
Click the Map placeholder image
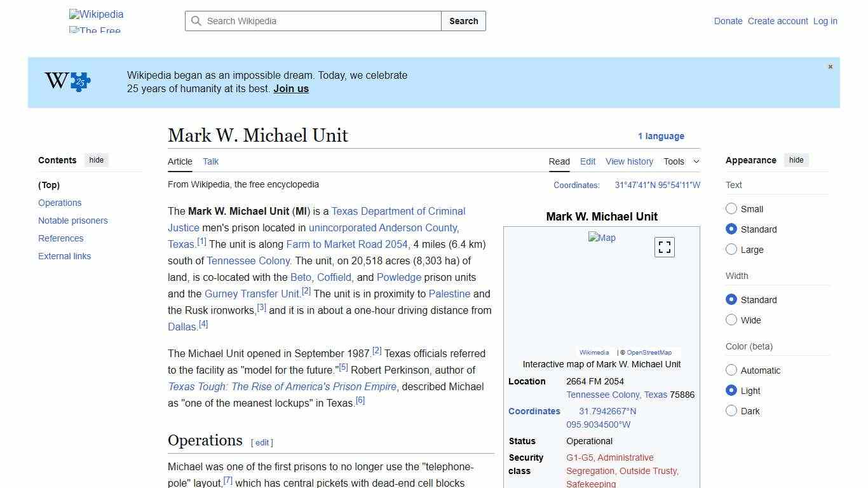601,238
